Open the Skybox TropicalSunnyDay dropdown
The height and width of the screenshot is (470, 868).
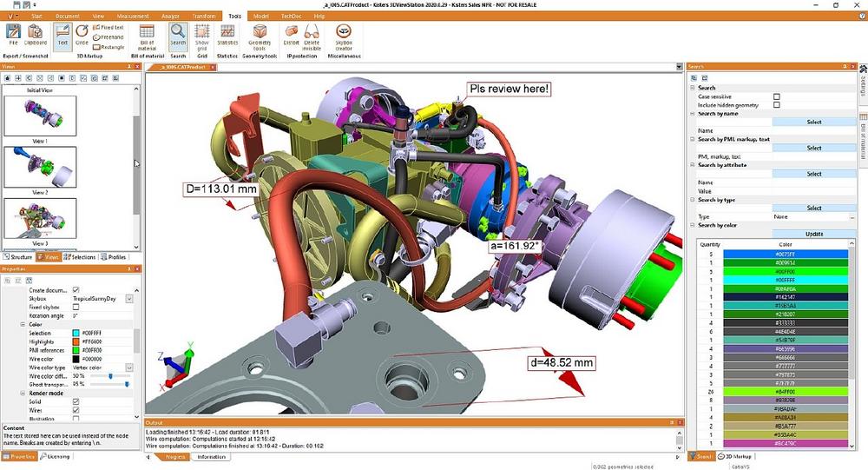[129, 299]
